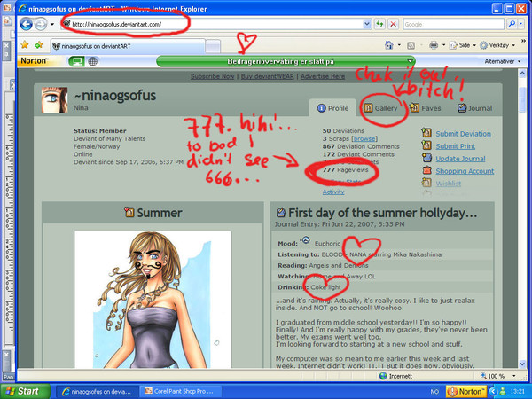
Task: Click the browser Back arrow button
Action: [x=26, y=24]
